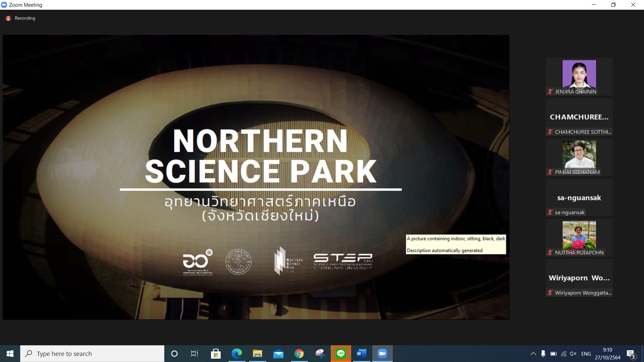Click muted mic icon beside CHAMCHUREE SOTTHI

[550, 132]
